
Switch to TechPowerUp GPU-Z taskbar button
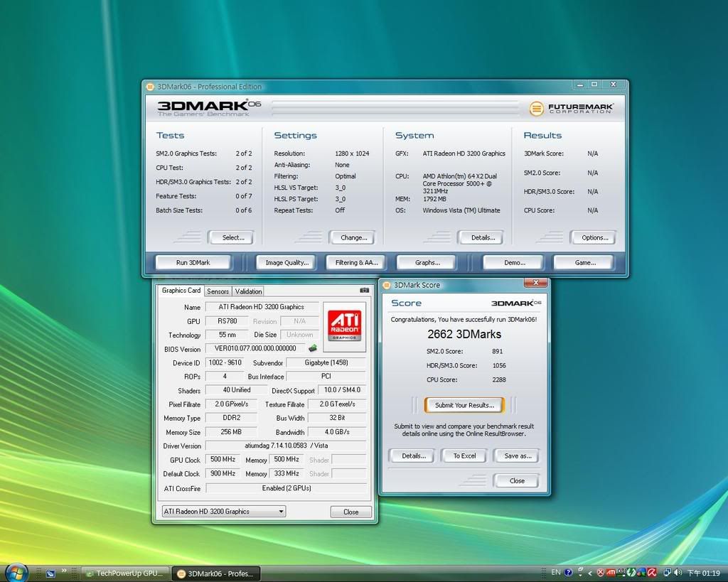(x=126, y=573)
